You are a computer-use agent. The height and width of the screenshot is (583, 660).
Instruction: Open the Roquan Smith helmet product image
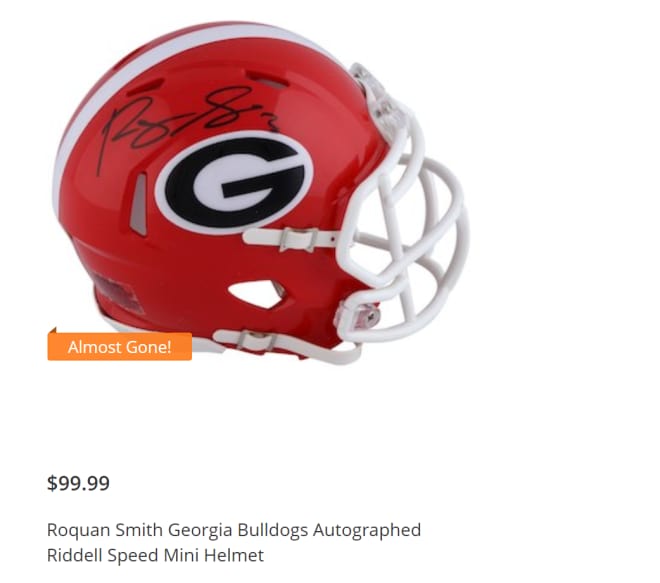pos(260,192)
